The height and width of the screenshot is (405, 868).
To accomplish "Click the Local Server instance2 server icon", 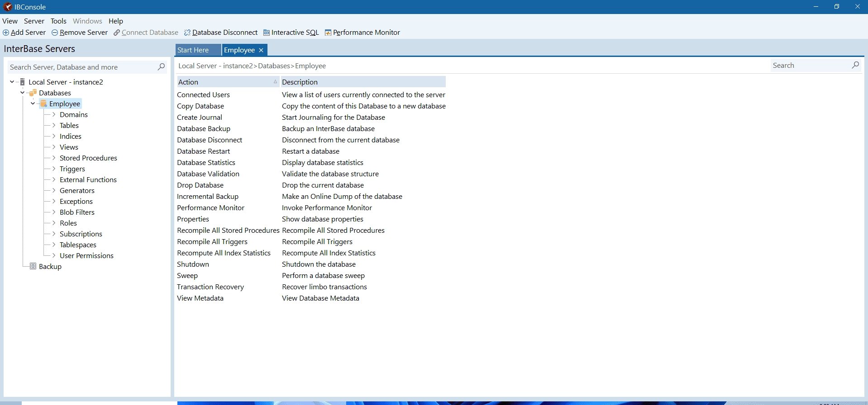I will pos(23,82).
